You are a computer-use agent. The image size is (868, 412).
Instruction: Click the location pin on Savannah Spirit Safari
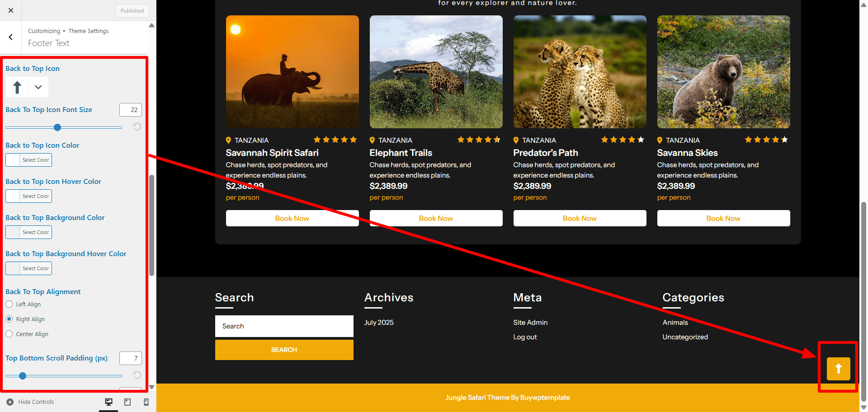228,140
